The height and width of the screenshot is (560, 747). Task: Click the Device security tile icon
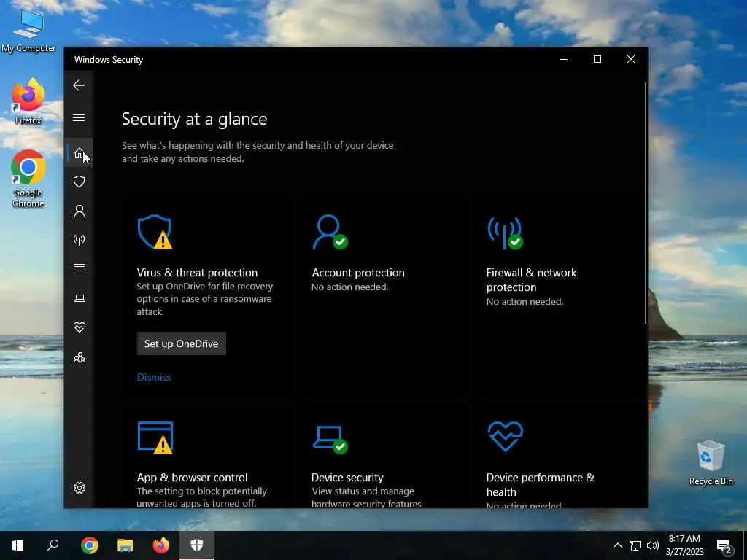click(330, 440)
